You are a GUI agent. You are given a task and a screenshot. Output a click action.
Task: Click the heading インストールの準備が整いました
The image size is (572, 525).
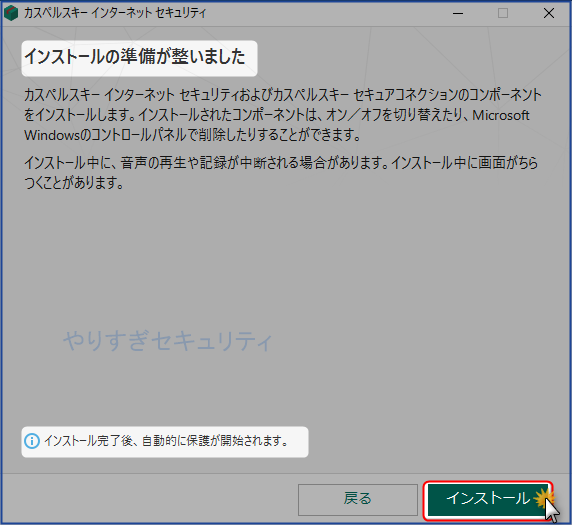pos(135,57)
